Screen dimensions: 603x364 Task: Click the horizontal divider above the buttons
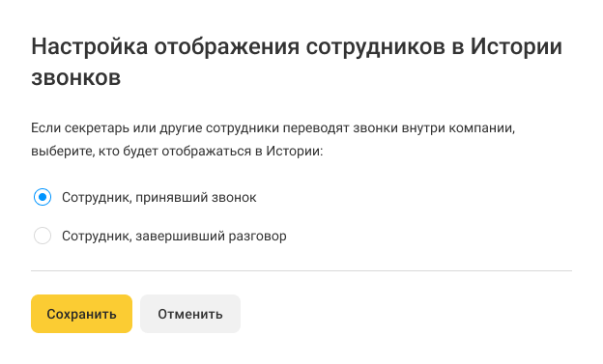click(x=301, y=270)
